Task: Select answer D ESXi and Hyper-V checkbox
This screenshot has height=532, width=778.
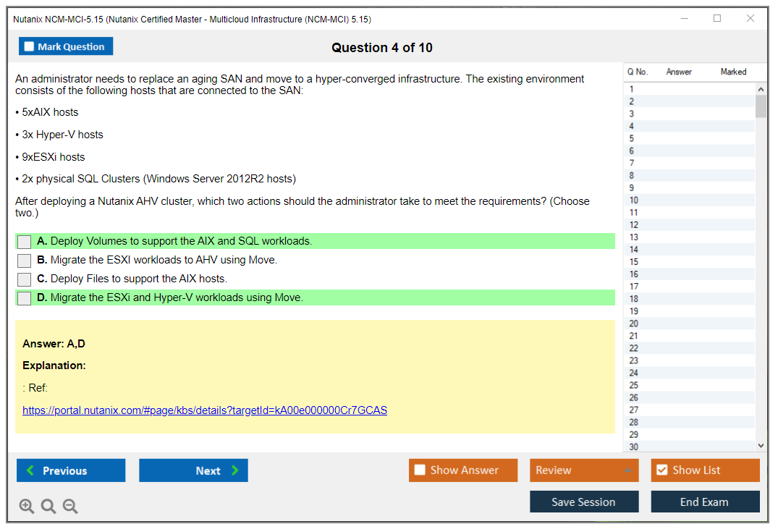Action: 24,298
